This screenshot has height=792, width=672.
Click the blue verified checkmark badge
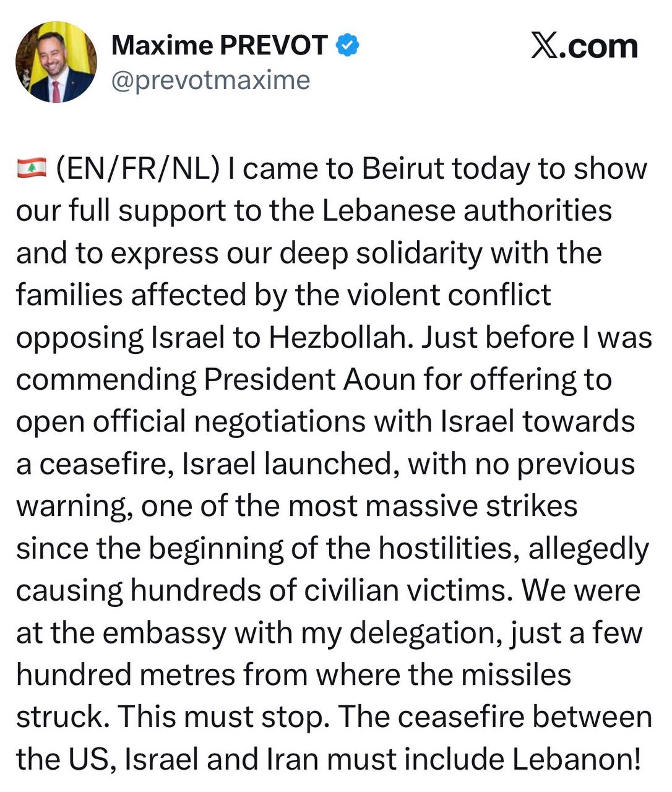348,45
